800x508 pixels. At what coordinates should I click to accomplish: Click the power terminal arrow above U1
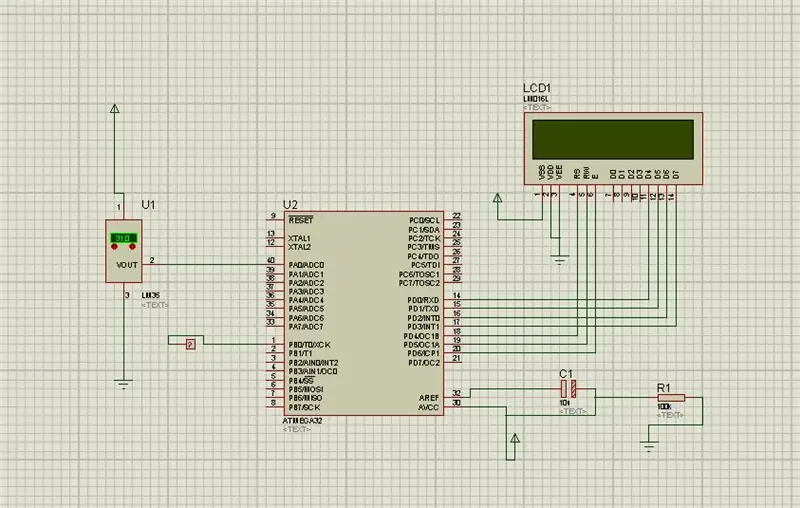[115, 109]
